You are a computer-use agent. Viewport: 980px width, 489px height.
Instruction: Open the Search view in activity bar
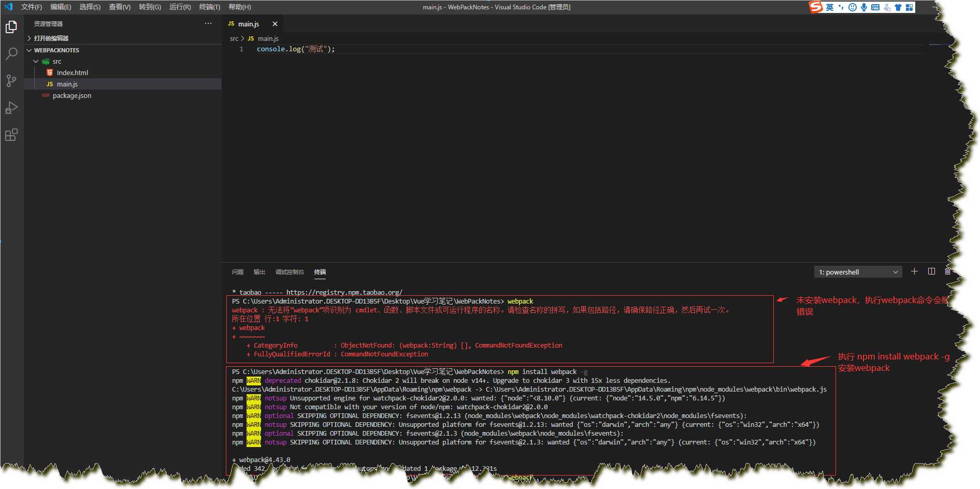(x=11, y=53)
